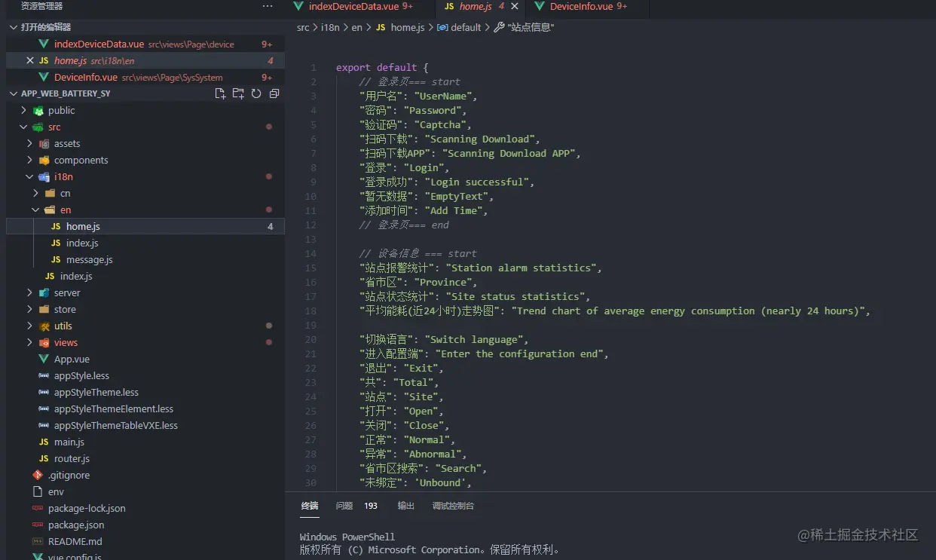Click the assets folder icon

coord(44,143)
